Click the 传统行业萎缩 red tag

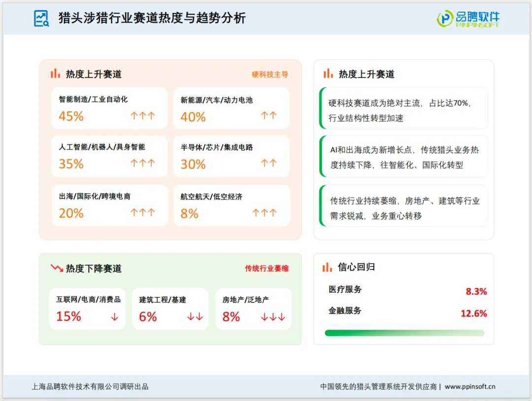(x=266, y=268)
